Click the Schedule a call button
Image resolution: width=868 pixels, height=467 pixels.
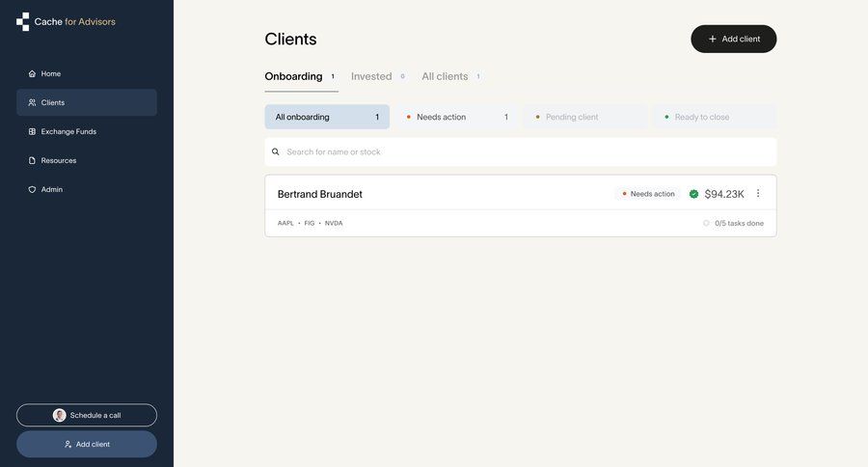point(87,415)
